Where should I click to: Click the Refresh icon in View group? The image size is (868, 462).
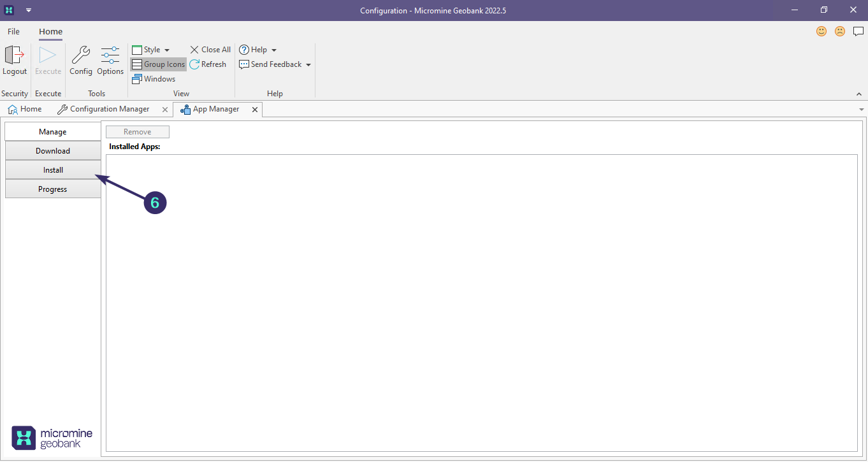click(195, 64)
